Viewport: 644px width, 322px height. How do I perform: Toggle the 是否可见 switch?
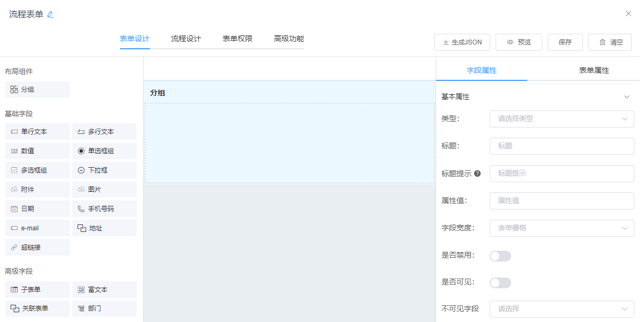click(500, 283)
